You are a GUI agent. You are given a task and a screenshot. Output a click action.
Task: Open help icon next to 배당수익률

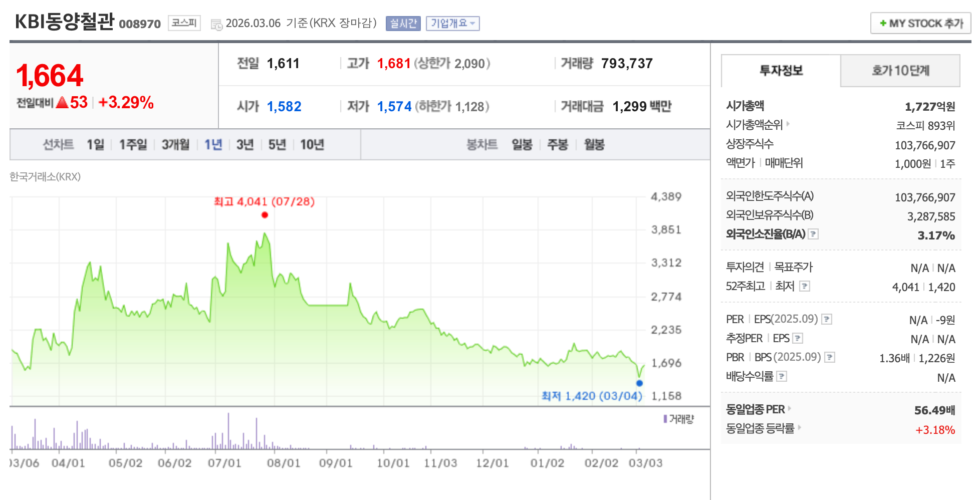click(x=782, y=376)
